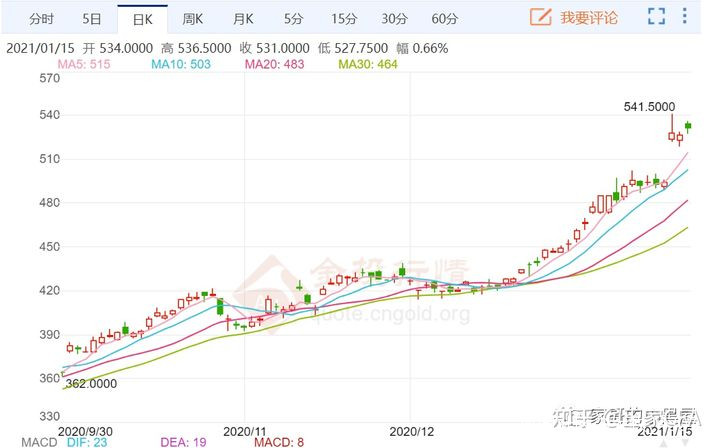The height and width of the screenshot is (448, 720).
Task: Click the 高 536.5000 high value
Action: tap(196, 48)
